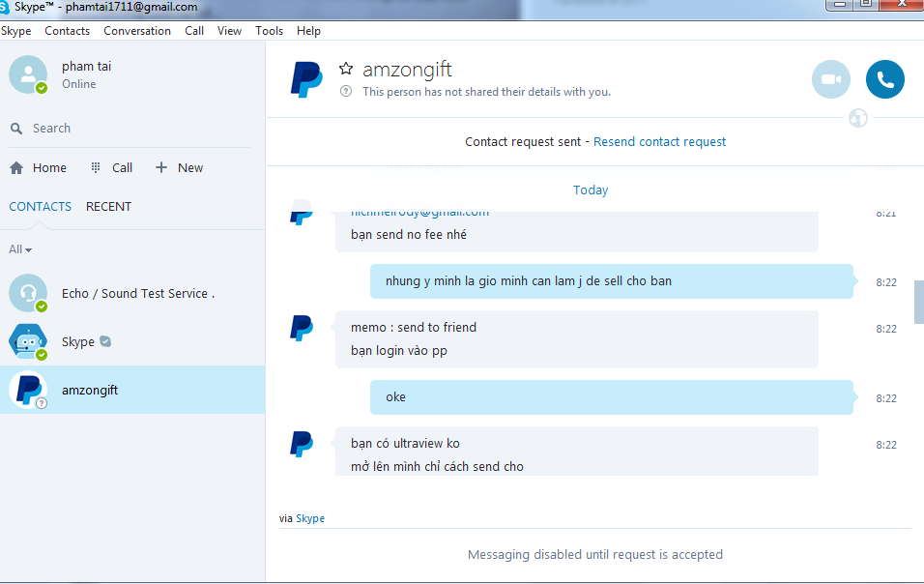
Task: Click the message "bạn send no fee nhé"
Action: [409, 235]
